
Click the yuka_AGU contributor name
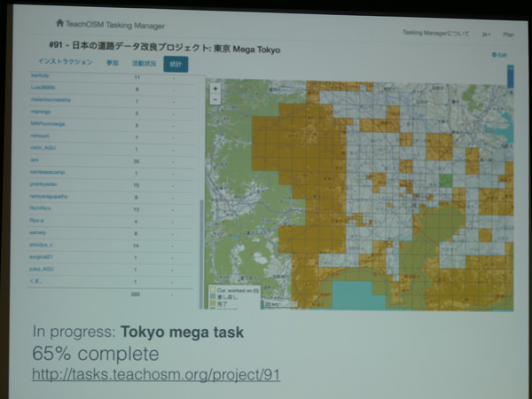[43, 270]
